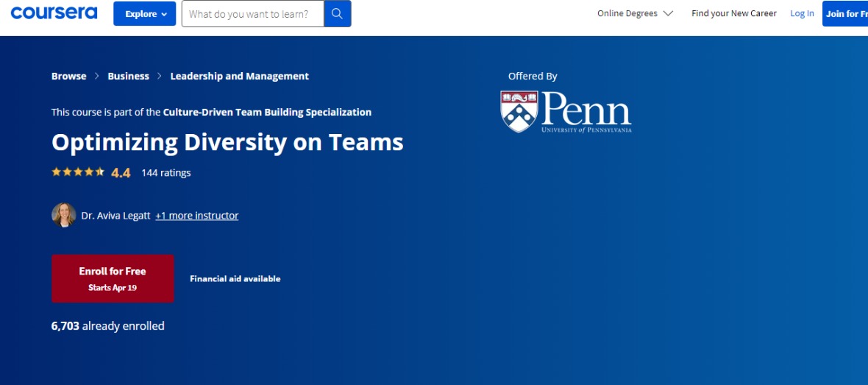Click the star rating icons
Viewport: 868px width, 385px height.
click(x=78, y=172)
